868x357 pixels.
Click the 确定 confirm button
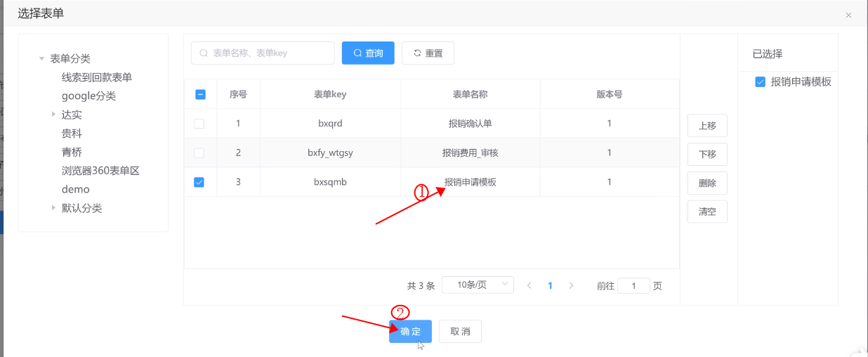point(411,332)
